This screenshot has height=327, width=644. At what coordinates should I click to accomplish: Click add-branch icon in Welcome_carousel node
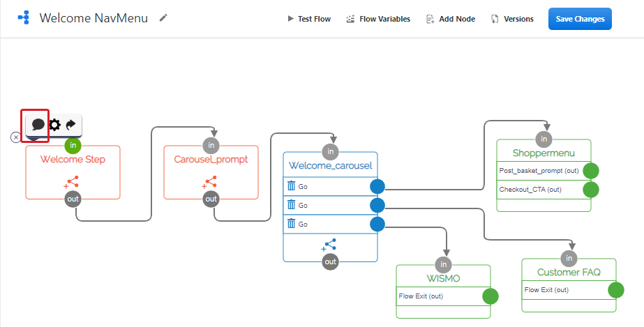coord(329,245)
